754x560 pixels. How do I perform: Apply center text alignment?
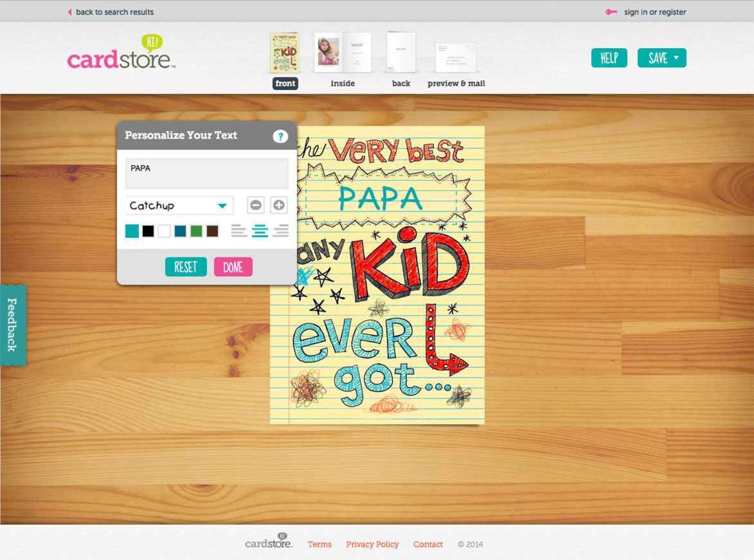tap(259, 230)
